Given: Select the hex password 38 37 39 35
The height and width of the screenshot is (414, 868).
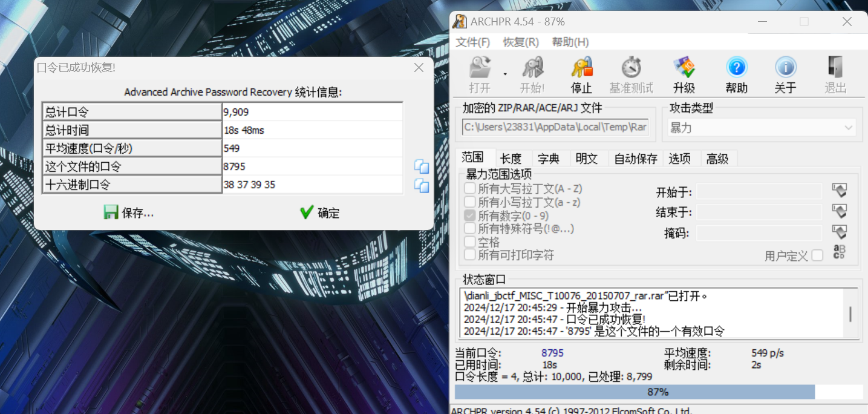Looking at the screenshot, I should [312, 185].
